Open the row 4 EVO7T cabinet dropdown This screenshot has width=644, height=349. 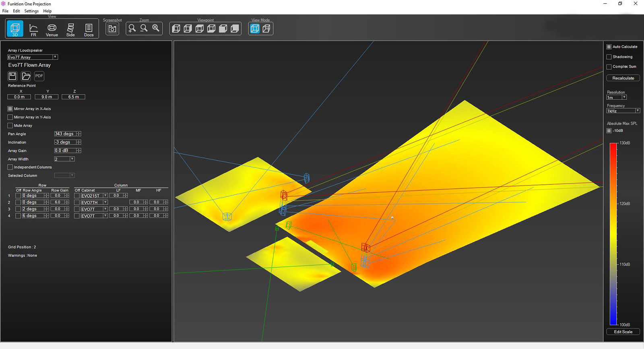pos(94,216)
